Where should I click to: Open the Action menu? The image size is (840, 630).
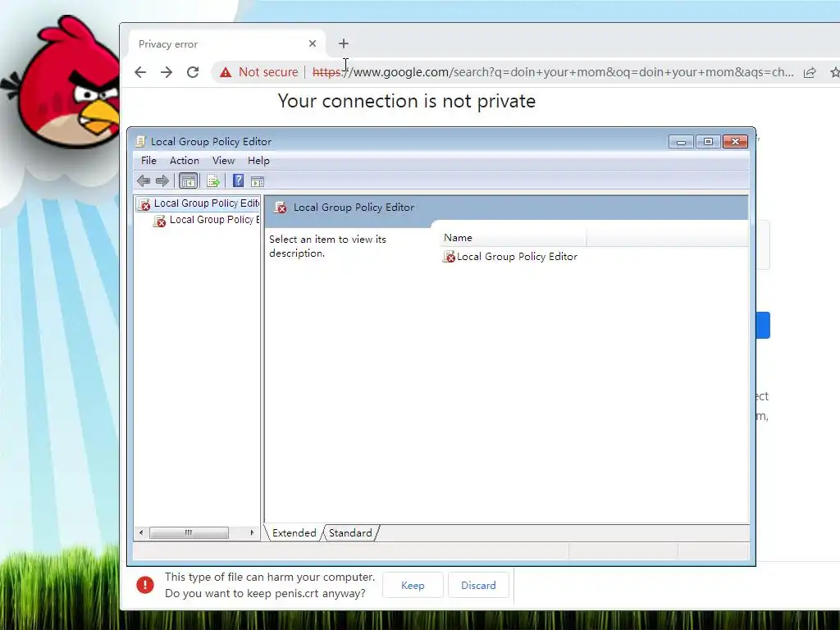(185, 161)
